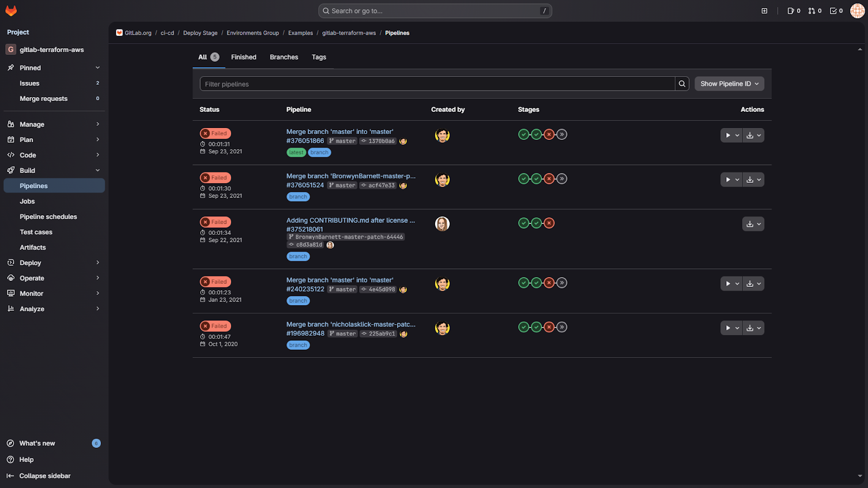Expand the Operate section

tap(54, 278)
